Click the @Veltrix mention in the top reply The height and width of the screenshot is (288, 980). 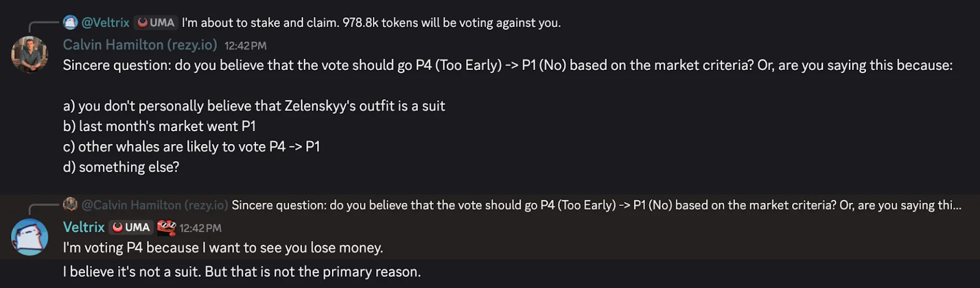105,23
